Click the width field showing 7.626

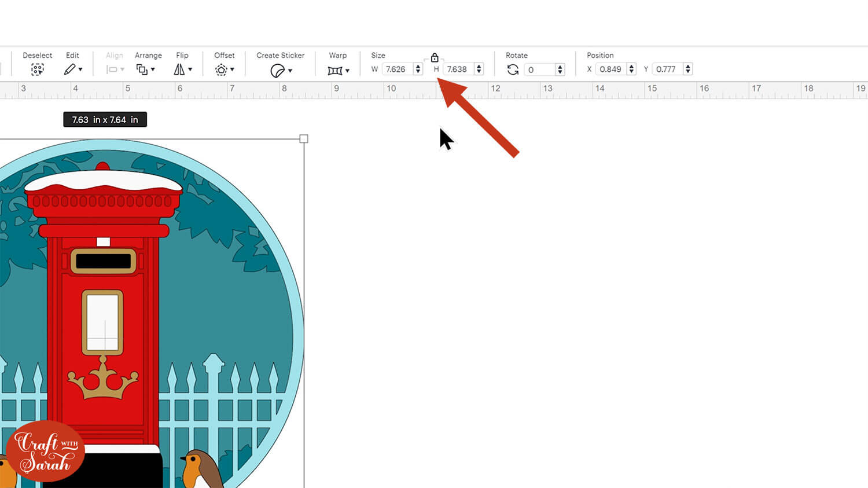coord(398,69)
